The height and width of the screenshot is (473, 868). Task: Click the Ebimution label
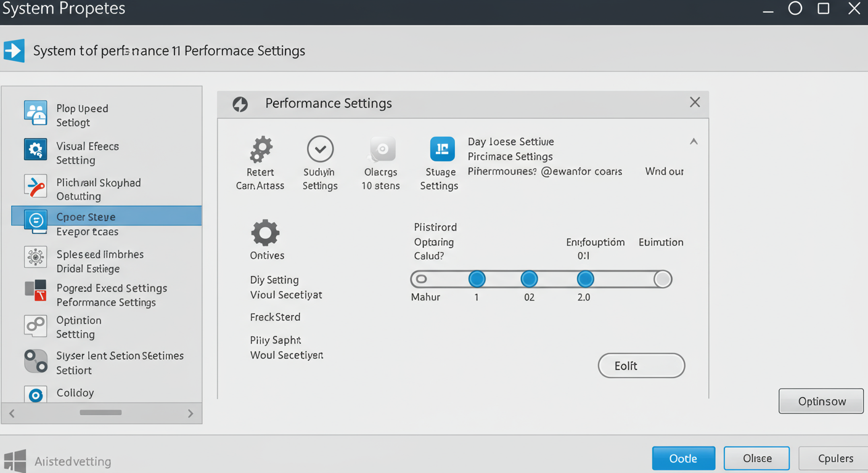click(x=661, y=242)
